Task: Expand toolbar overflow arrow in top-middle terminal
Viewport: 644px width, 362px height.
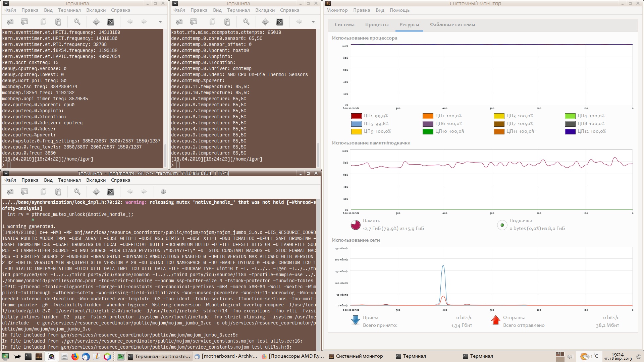Action: coord(313,22)
